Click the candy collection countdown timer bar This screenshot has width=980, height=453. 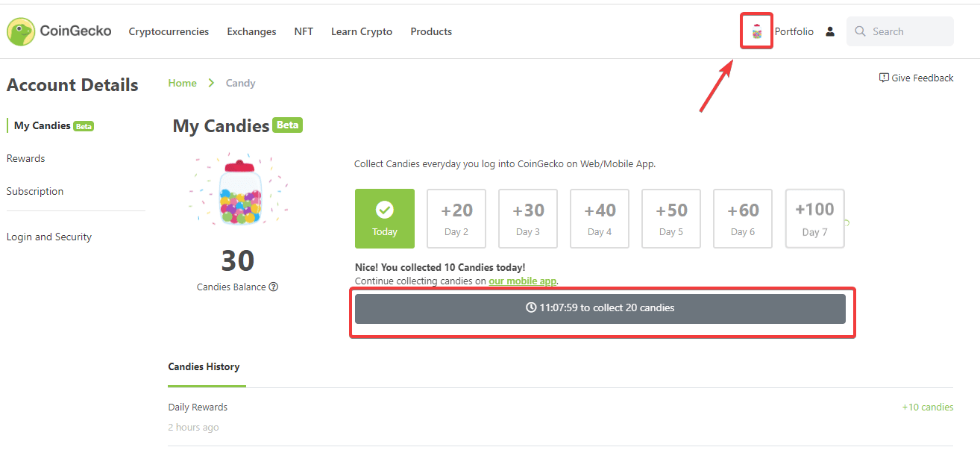(601, 307)
